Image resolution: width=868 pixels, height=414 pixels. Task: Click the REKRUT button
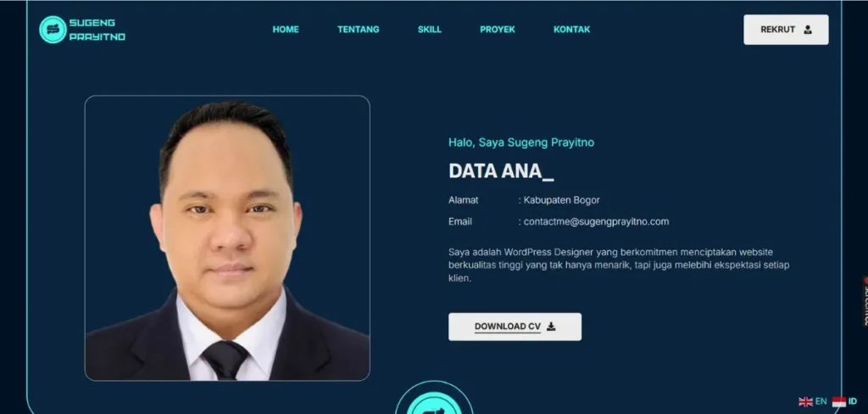coord(786,30)
